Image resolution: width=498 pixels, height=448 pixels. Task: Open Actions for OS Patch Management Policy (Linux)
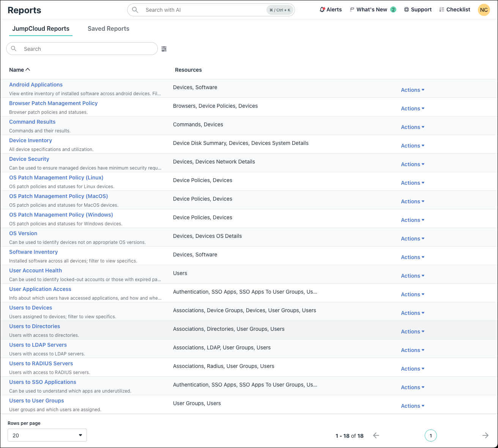[413, 183]
